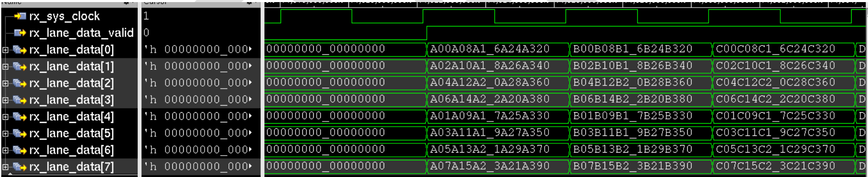The width and height of the screenshot is (868, 177).
Task: Click waveform value B06B14B2_2B20B380
Action: 633,99
